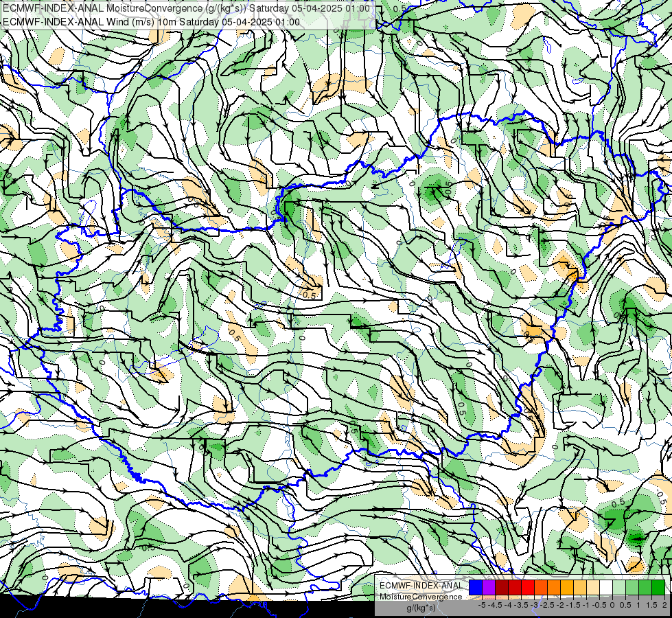The height and width of the screenshot is (618, 672).
Task: Click the -5 tick label in legend
Action: 482,605
